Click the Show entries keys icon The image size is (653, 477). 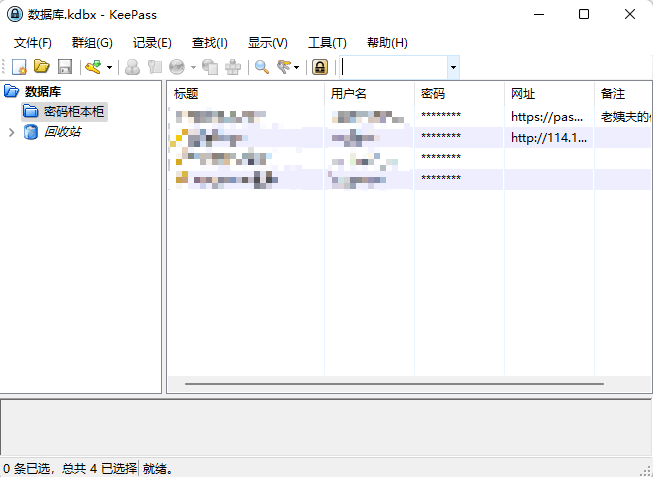coord(284,67)
